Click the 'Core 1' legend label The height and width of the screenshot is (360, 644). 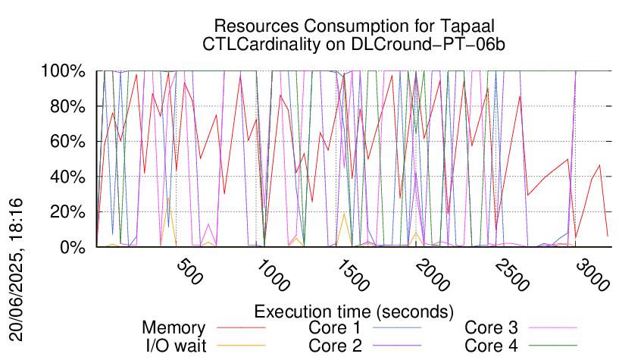pyautogui.click(x=334, y=328)
